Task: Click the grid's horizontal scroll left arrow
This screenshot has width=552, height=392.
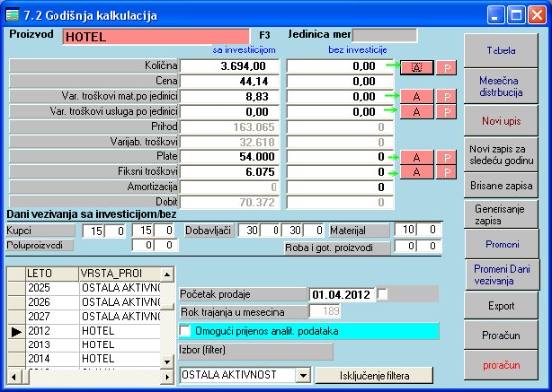Action: click(14, 377)
